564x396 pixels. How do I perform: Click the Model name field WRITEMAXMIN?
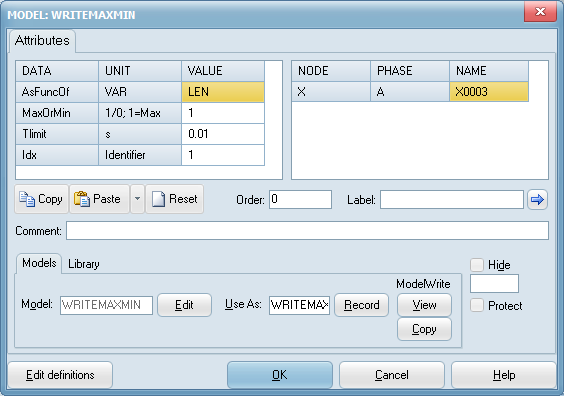106,305
